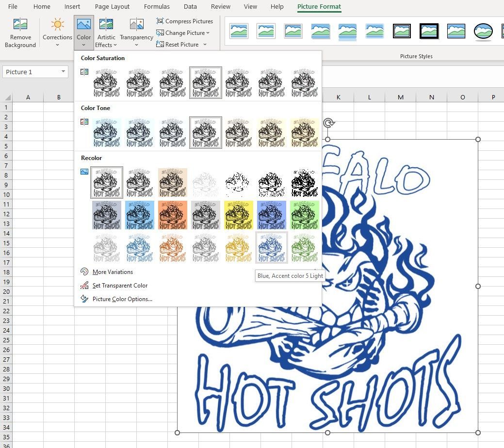504x448 pixels.
Task: Switch to the Review tab
Action: point(221,6)
